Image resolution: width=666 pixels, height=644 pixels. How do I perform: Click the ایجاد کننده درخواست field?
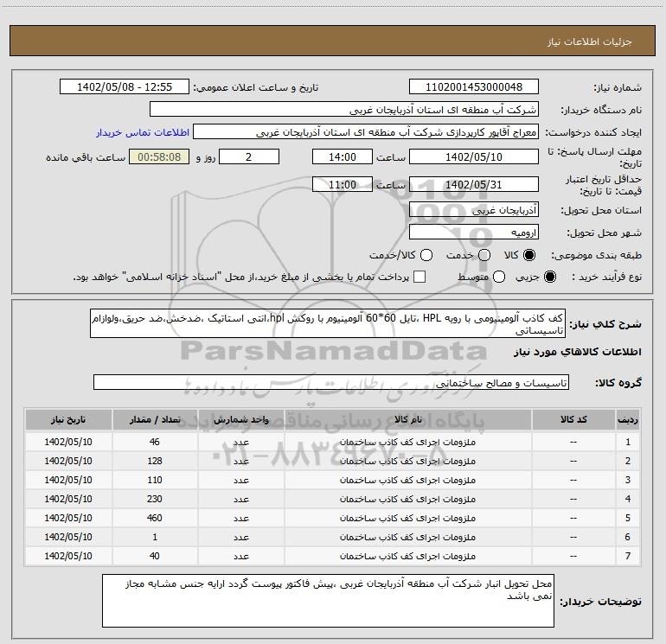[366, 132]
